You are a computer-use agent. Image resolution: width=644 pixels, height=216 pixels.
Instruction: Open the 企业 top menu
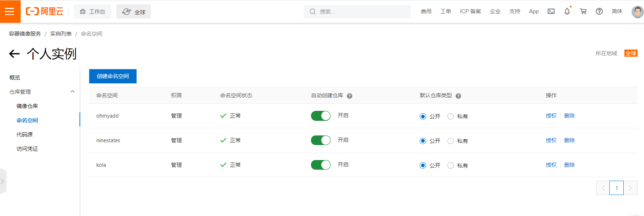click(x=495, y=11)
